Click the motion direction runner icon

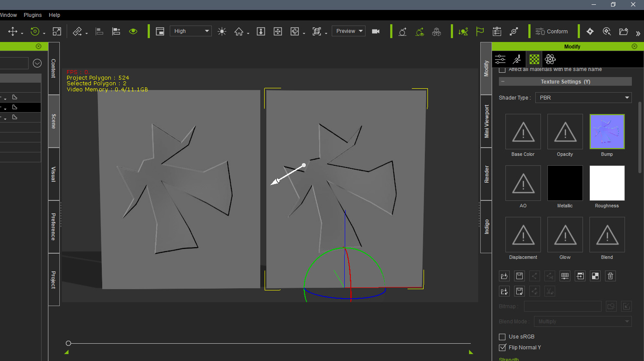tap(463, 31)
